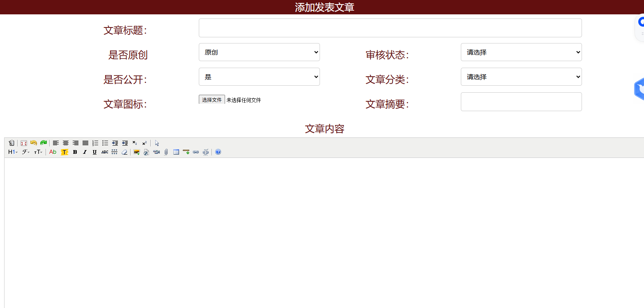The image size is (644, 308).
Task: Click the 文章标题 input field
Action: click(390, 28)
